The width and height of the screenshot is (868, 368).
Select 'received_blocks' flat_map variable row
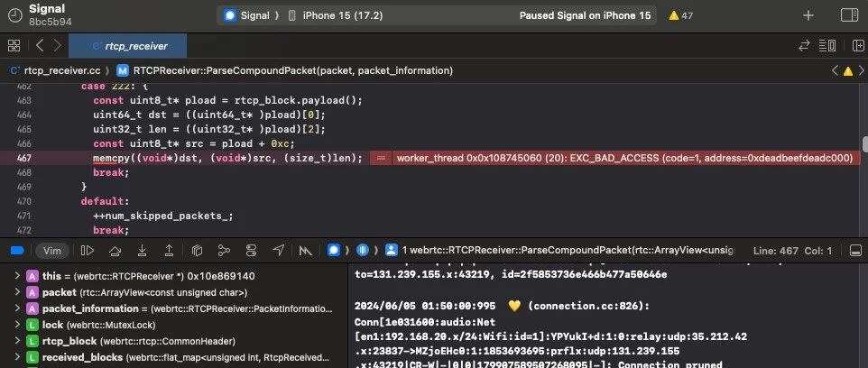174,357
